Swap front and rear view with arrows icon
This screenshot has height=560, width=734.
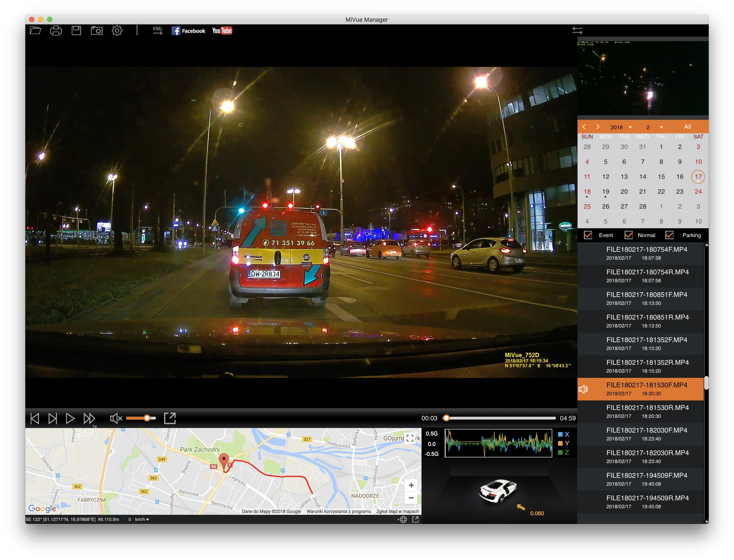(577, 30)
